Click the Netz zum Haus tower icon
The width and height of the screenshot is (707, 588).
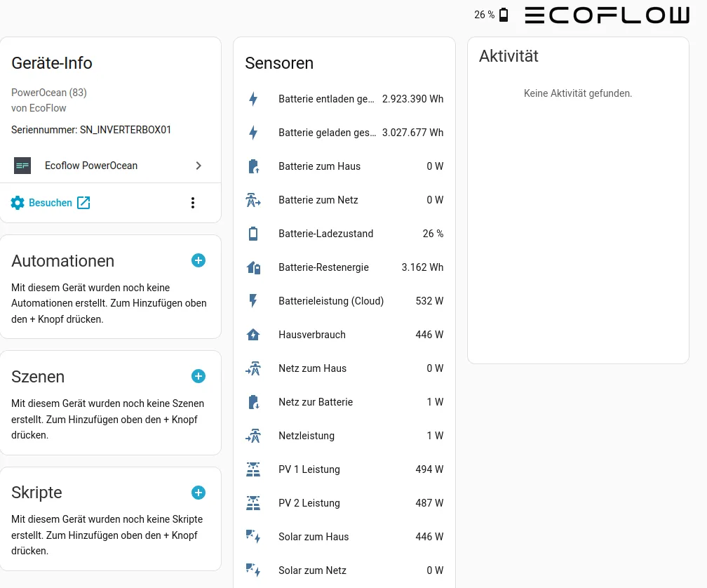253,368
